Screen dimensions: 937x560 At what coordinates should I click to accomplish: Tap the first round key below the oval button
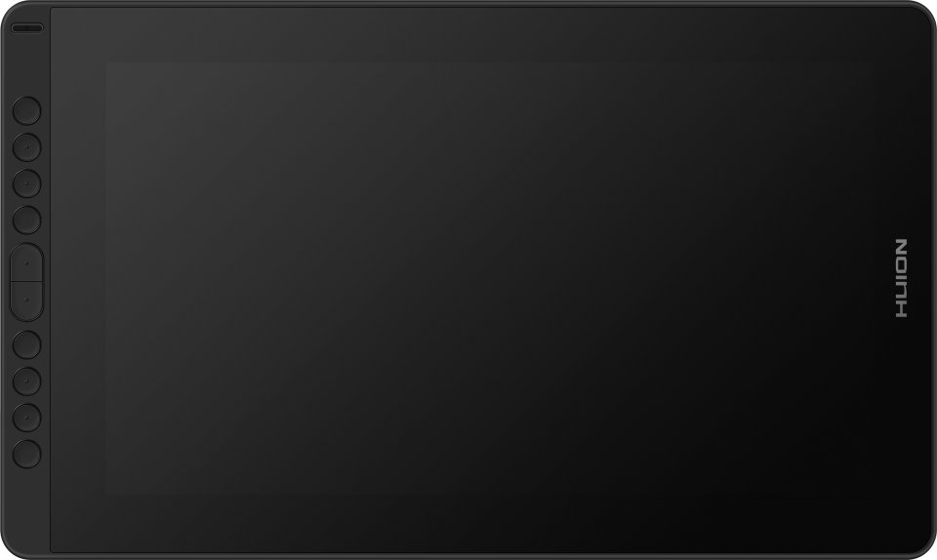(x=27, y=345)
